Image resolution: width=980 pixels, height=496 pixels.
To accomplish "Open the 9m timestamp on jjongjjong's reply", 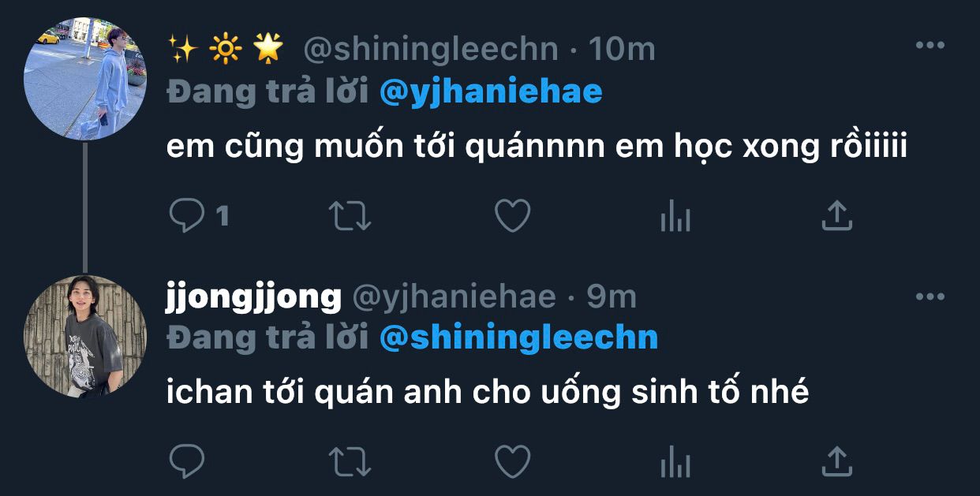I will point(611,297).
